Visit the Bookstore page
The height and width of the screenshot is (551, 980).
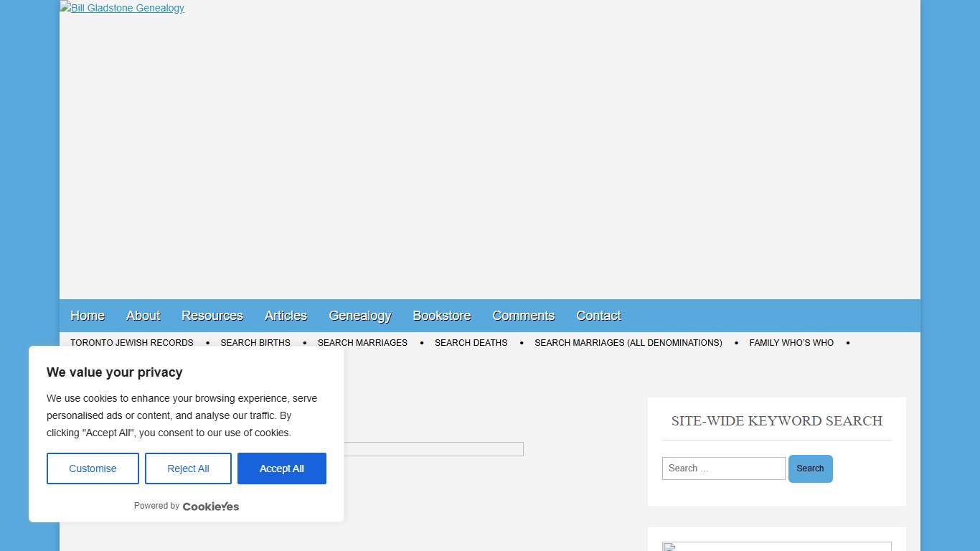pos(441,316)
